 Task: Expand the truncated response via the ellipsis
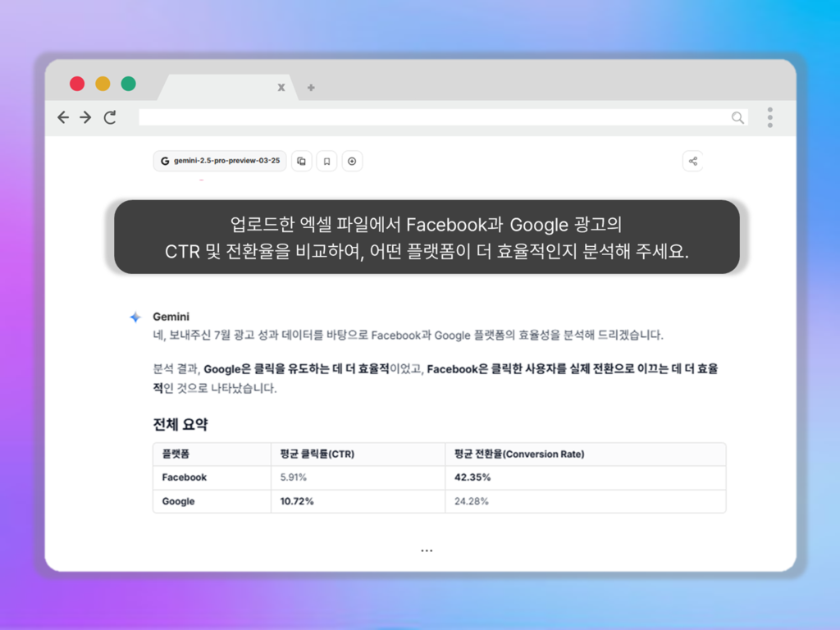click(427, 550)
